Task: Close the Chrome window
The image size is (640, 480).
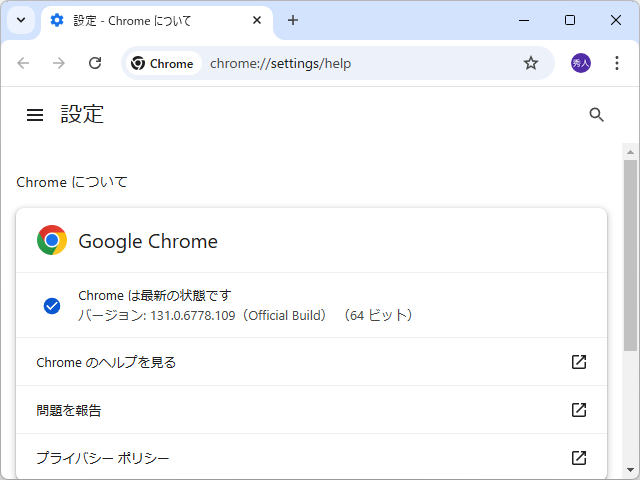Action: tap(616, 20)
